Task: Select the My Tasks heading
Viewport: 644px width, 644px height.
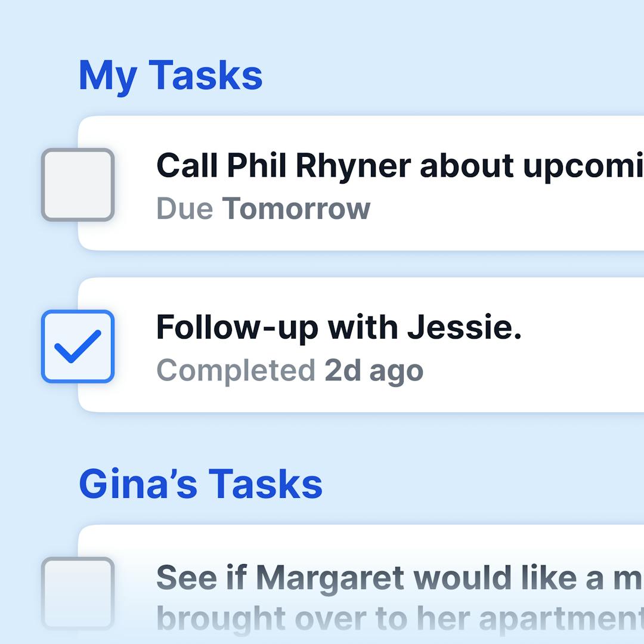Action: click(171, 76)
